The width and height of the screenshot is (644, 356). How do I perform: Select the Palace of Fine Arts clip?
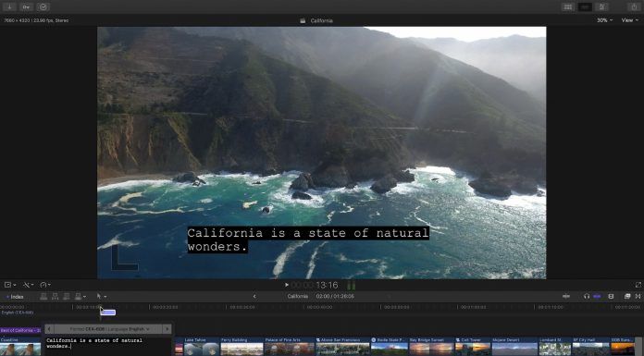coord(290,346)
